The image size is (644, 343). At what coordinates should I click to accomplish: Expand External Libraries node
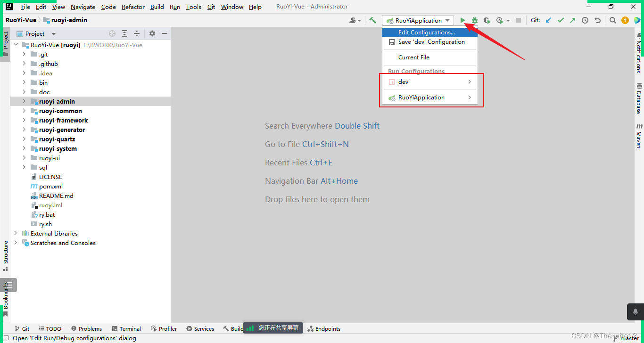pyautogui.click(x=16, y=233)
